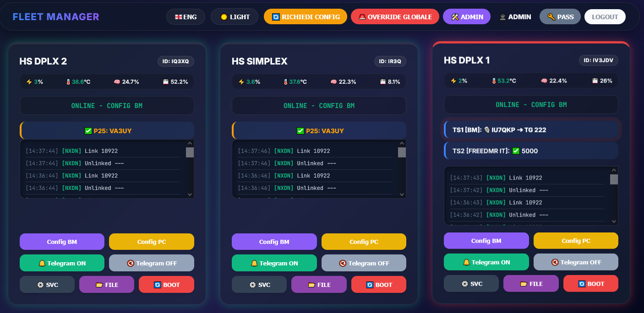Screen dimensions: 644x313
Task: Open the Admin tools button
Action: [466, 17]
